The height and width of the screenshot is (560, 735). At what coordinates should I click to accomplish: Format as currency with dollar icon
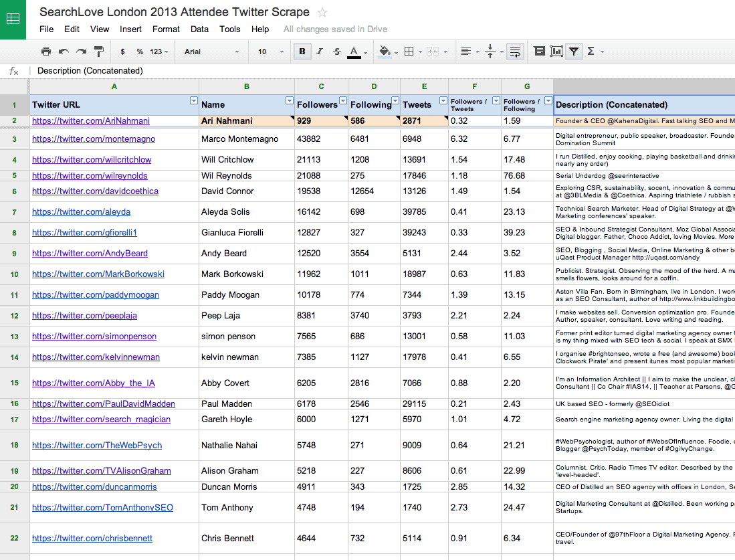[122, 52]
